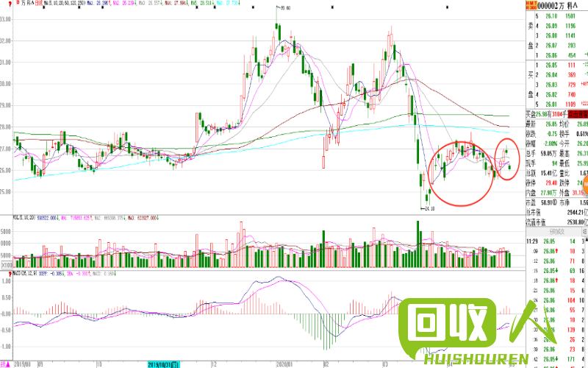This screenshot has width=588, height=368.
Task: Click the MACD 1.00 axis label
Action: click(x=6, y=281)
